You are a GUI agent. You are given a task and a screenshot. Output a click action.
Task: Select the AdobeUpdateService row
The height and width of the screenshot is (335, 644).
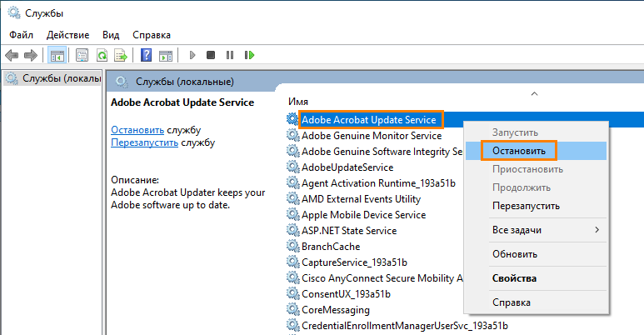click(347, 167)
